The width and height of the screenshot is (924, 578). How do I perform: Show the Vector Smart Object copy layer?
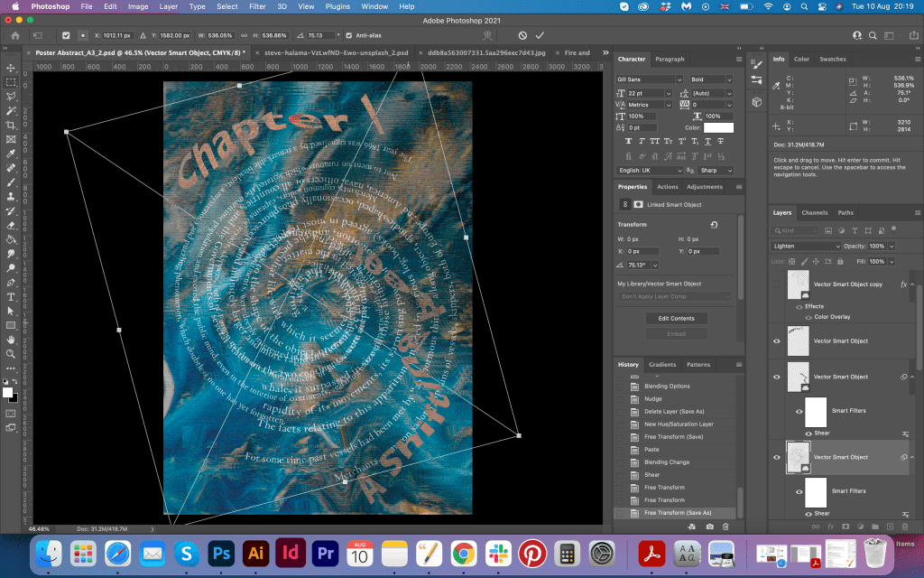click(x=777, y=284)
